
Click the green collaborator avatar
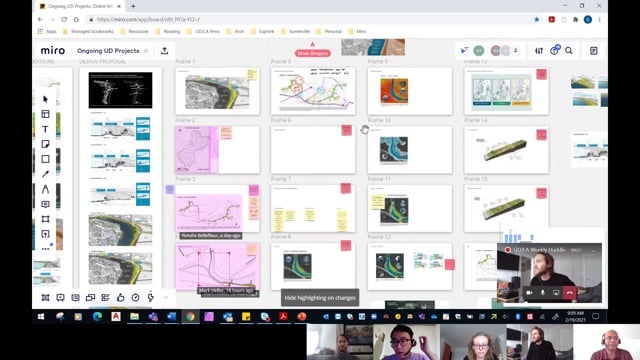point(479,51)
